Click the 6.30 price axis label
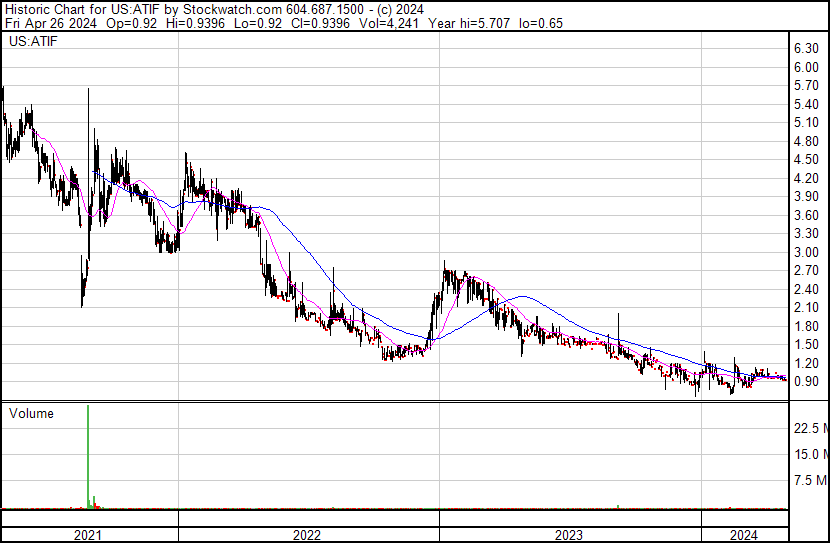 [806, 49]
